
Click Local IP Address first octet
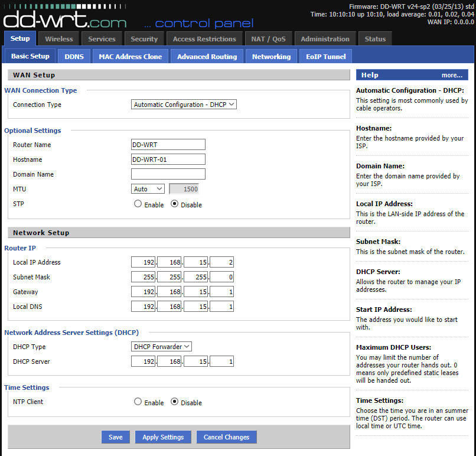144,262
